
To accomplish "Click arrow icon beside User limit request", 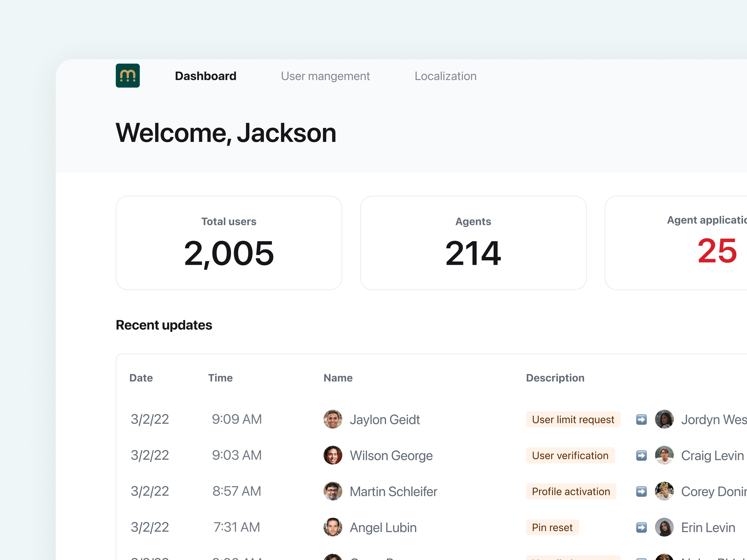I will point(641,420).
